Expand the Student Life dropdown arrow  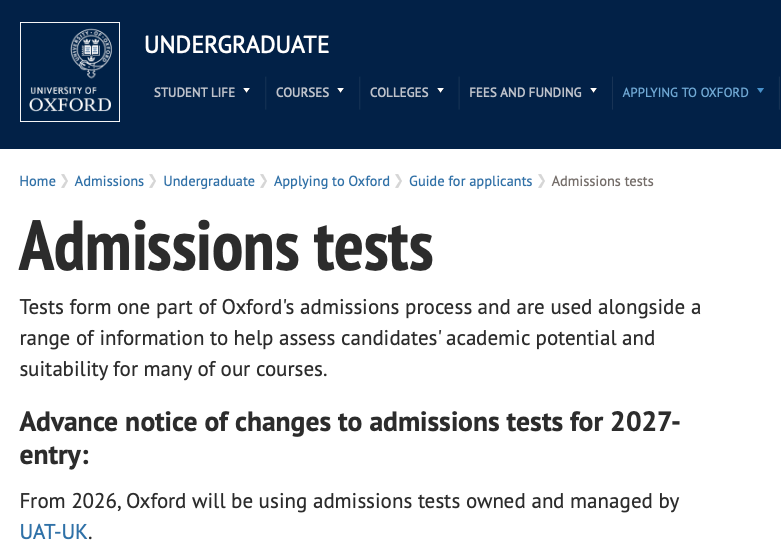click(247, 90)
